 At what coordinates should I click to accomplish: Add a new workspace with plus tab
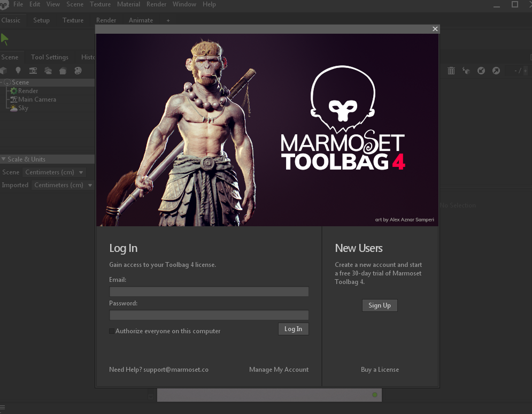pyautogui.click(x=168, y=21)
